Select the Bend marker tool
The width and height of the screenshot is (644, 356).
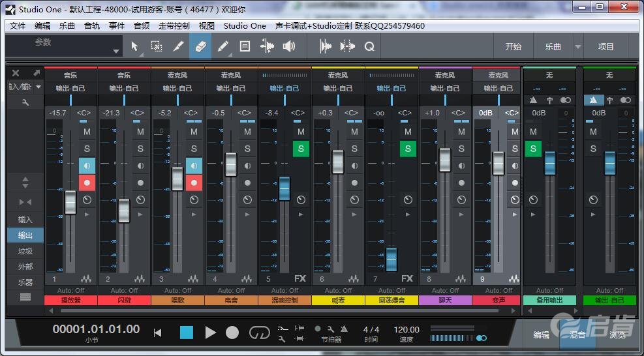click(x=267, y=46)
